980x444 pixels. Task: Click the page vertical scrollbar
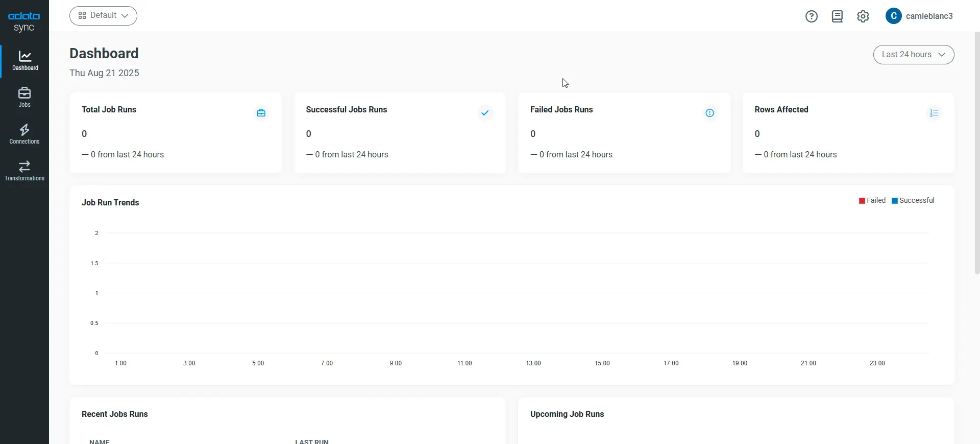coord(977,153)
